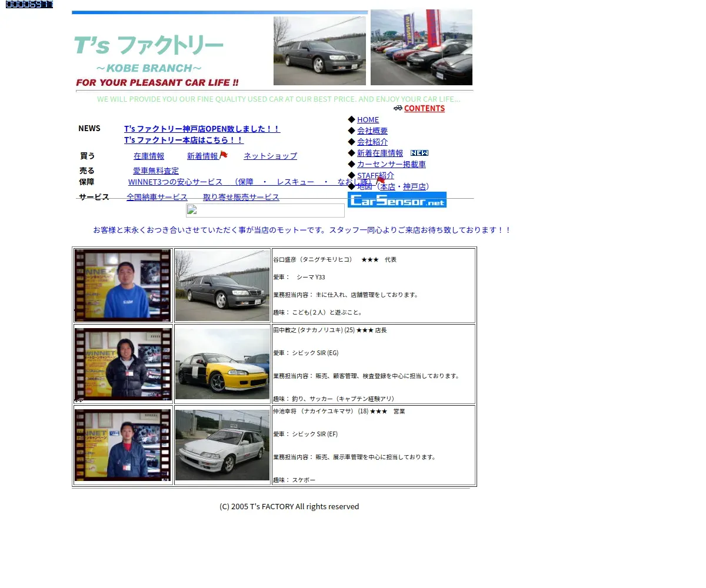Open the CONTENTS link
This screenshot has height=588, width=706.
tap(424, 108)
